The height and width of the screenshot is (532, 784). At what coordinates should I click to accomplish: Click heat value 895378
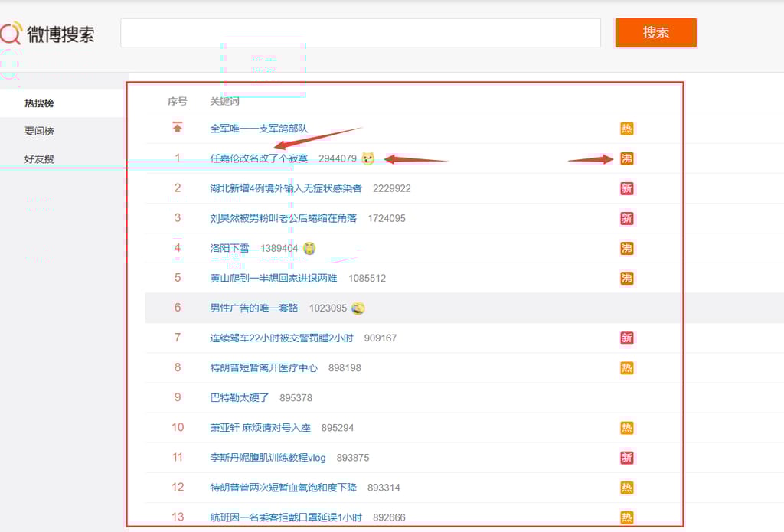click(296, 398)
